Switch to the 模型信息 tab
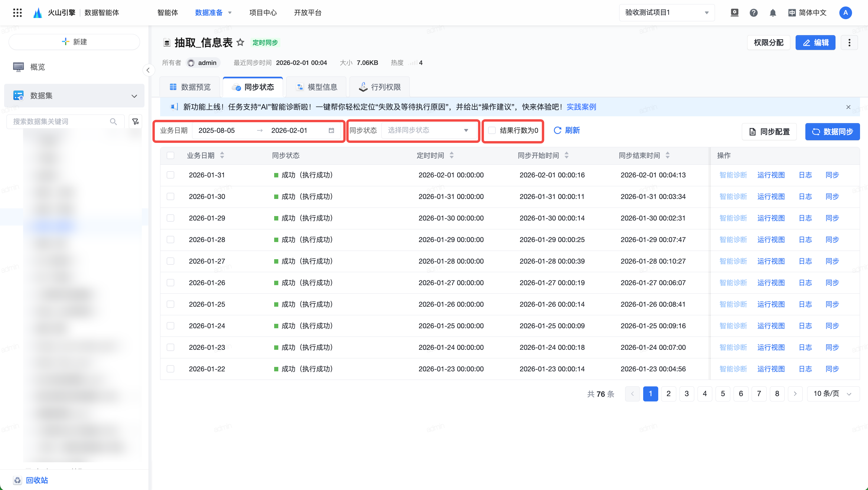868x490 pixels. (317, 87)
